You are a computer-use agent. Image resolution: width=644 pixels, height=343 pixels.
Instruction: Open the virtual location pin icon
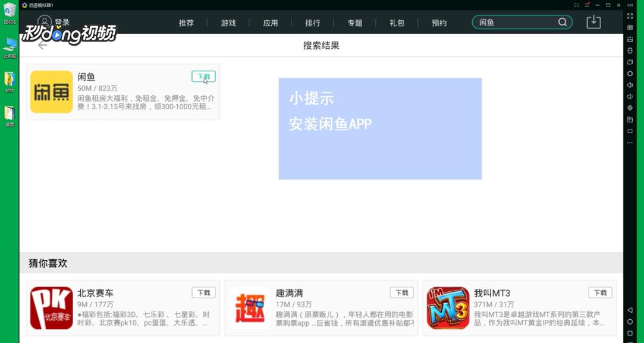pos(630,108)
